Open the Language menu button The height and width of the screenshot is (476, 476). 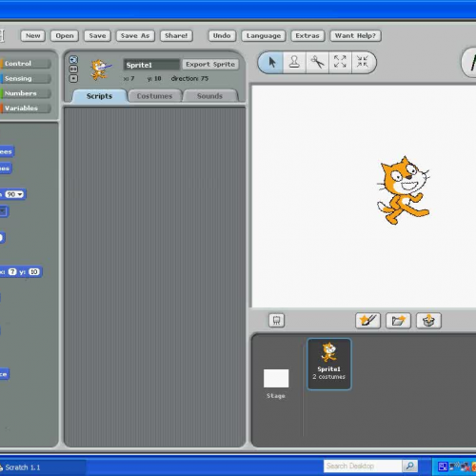(264, 35)
